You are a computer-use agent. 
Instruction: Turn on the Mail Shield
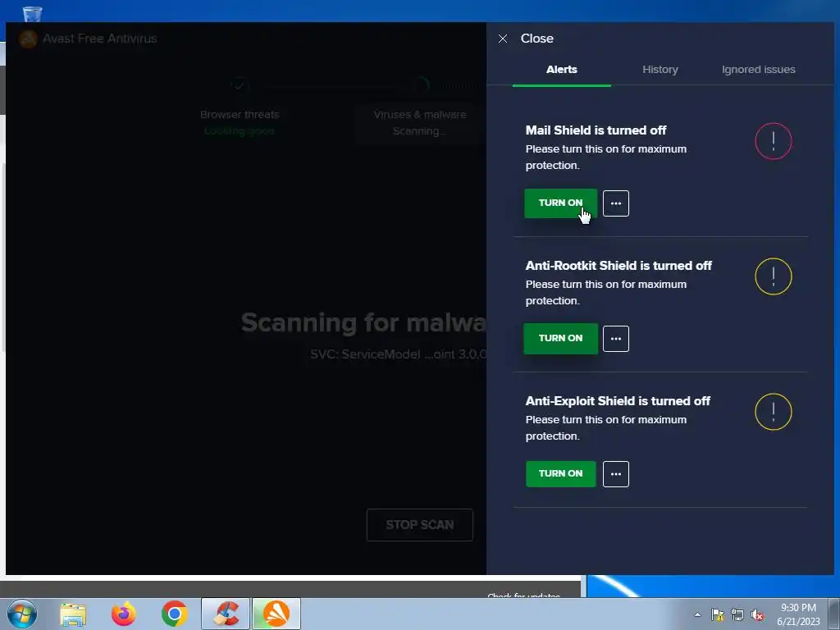coord(560,203)
